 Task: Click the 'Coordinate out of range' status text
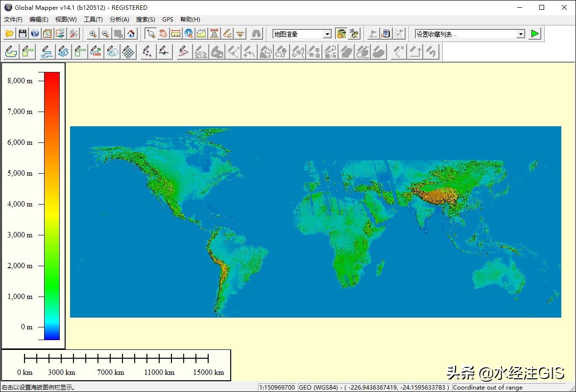pyautogui.click(x=487, y=387)
